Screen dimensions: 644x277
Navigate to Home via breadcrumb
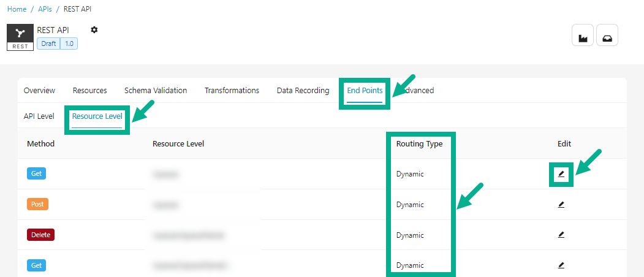point(17,9)
